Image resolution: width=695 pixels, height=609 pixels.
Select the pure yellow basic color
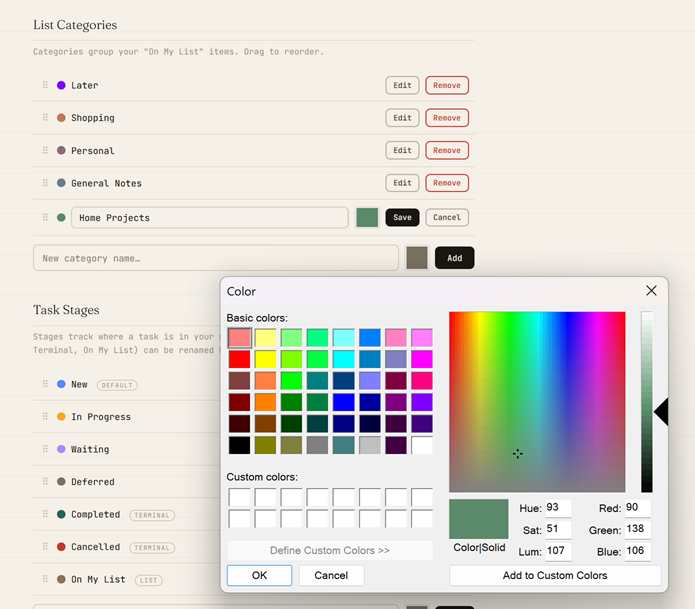[266, 359]
